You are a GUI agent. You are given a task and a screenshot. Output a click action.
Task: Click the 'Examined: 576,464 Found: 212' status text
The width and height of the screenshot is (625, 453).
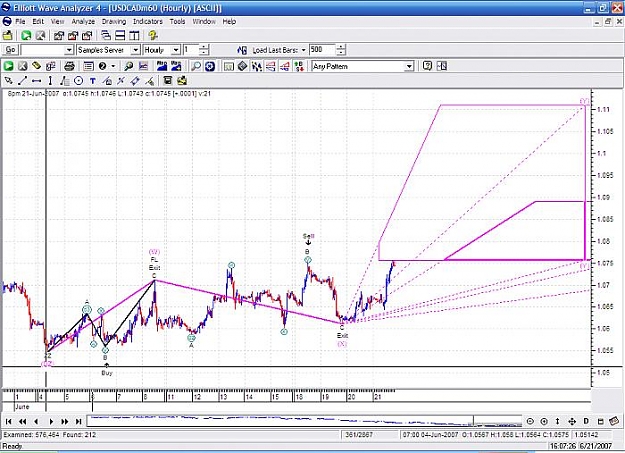tap(50, 435)
